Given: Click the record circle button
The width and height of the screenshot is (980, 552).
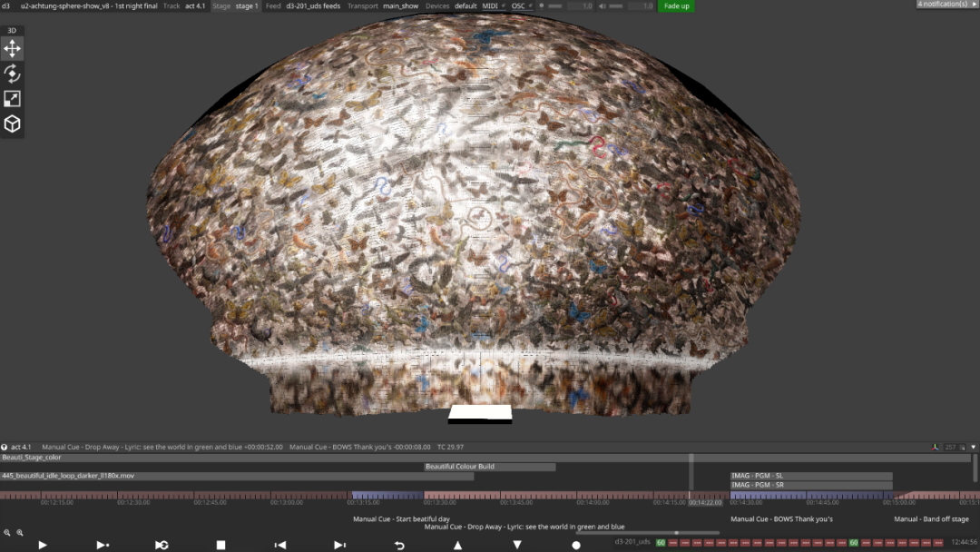Looking at the screenshot, I should (576, 545).
